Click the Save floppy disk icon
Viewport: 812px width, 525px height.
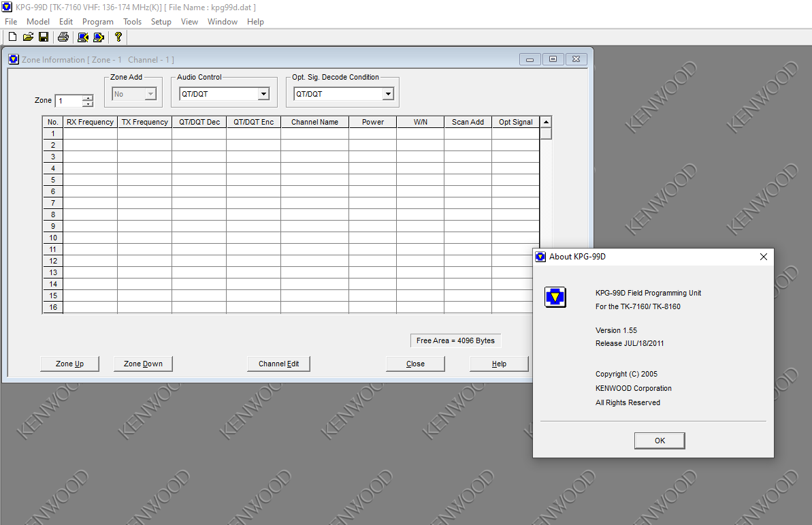(x=44, y=37)
